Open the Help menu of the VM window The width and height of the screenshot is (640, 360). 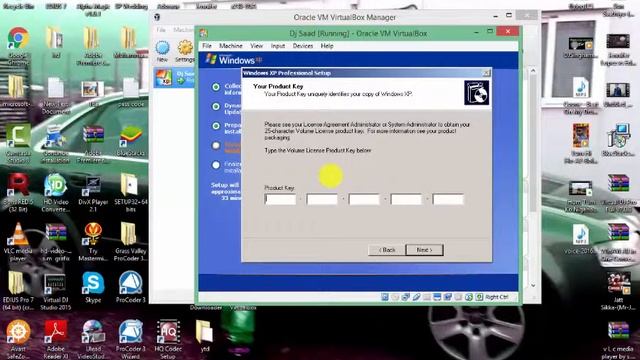coord(327,46)
